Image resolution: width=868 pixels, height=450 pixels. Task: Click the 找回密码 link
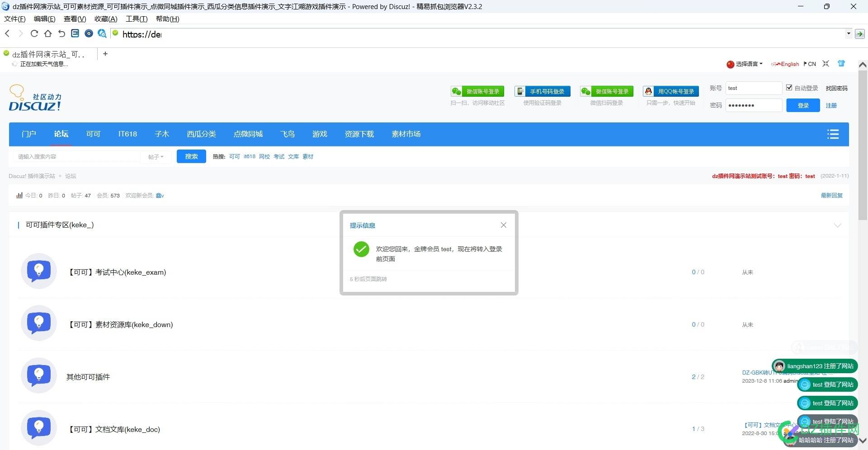[x=836, y=88]
